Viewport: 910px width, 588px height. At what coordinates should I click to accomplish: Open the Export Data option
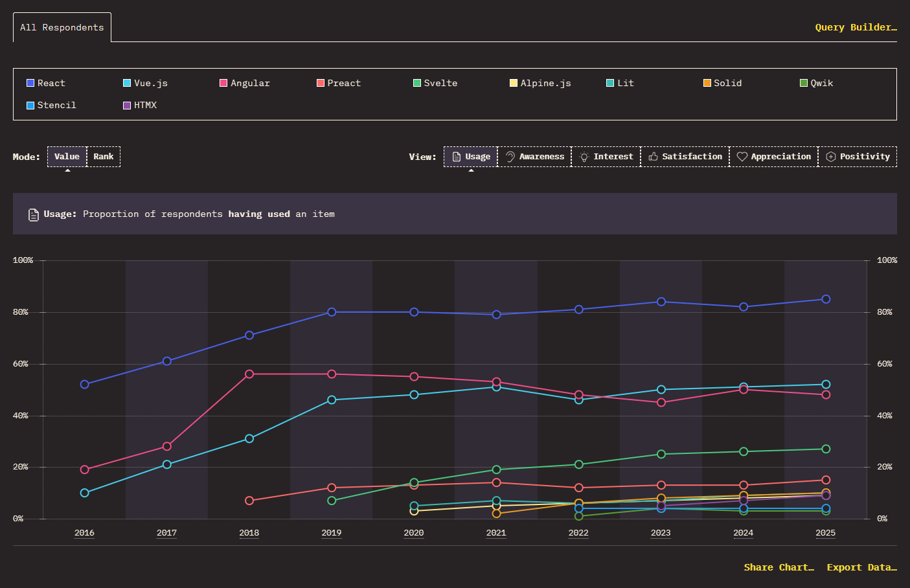pyautogui.click(x=861, y=567)
